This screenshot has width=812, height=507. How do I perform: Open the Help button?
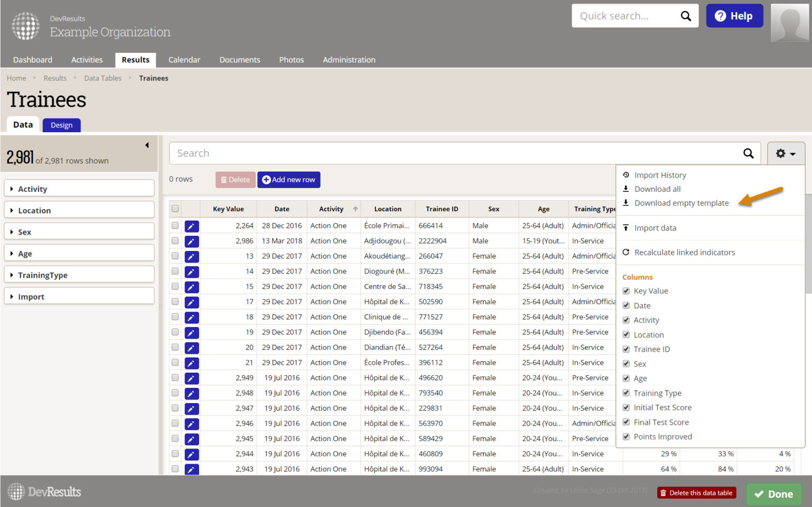pos(735,16)
